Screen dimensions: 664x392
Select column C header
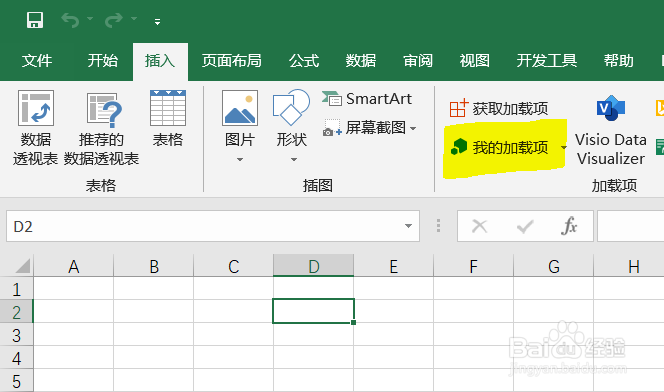[x=233, y=266]
